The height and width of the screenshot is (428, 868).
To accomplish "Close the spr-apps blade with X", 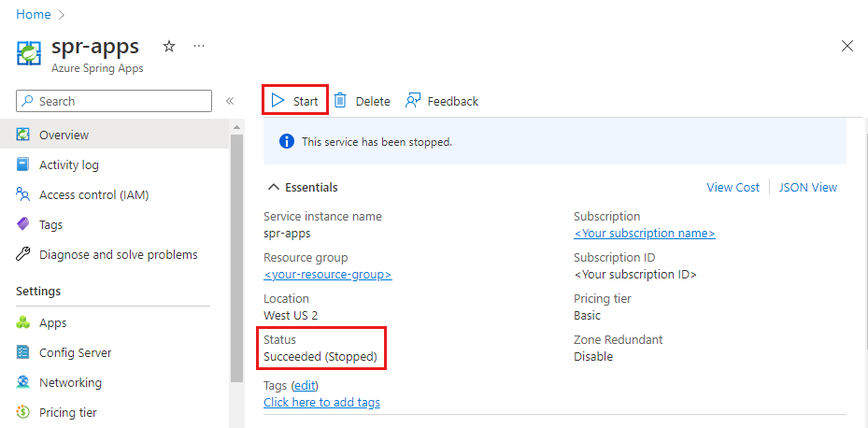I will [847, 47].
